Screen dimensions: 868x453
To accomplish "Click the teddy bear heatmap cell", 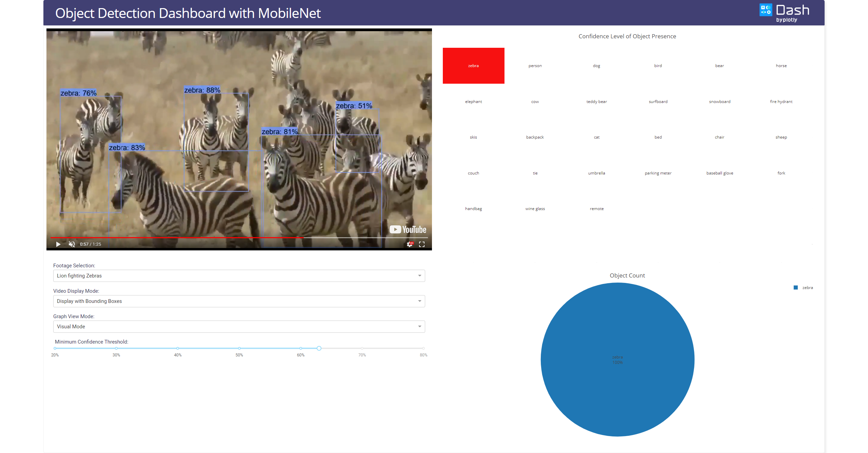I will (x=596, y=102).
